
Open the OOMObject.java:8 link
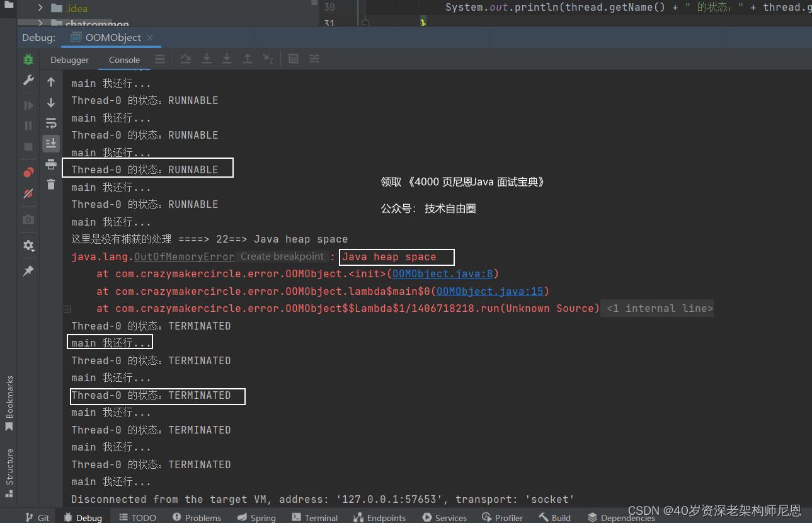(x=443, y=274)
